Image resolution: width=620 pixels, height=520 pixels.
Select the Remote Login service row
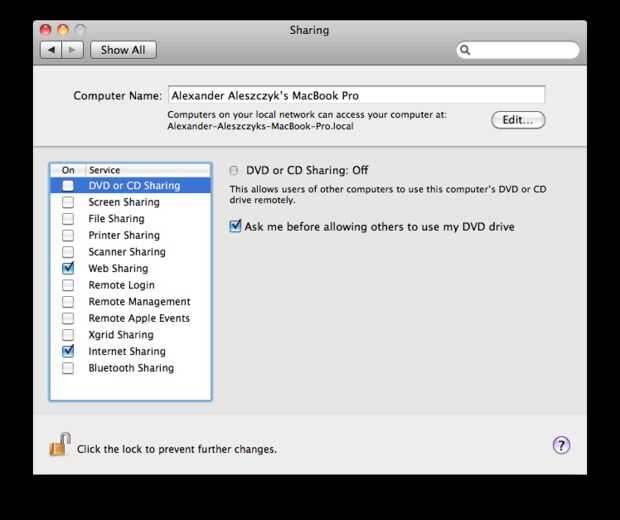(130, 285)
